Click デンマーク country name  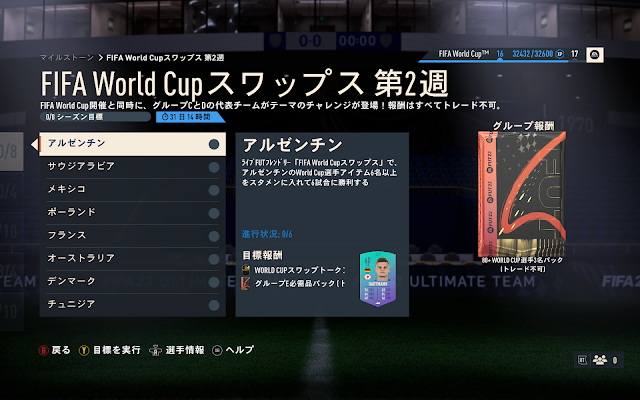pyautogui.click(x=71, y=281)
